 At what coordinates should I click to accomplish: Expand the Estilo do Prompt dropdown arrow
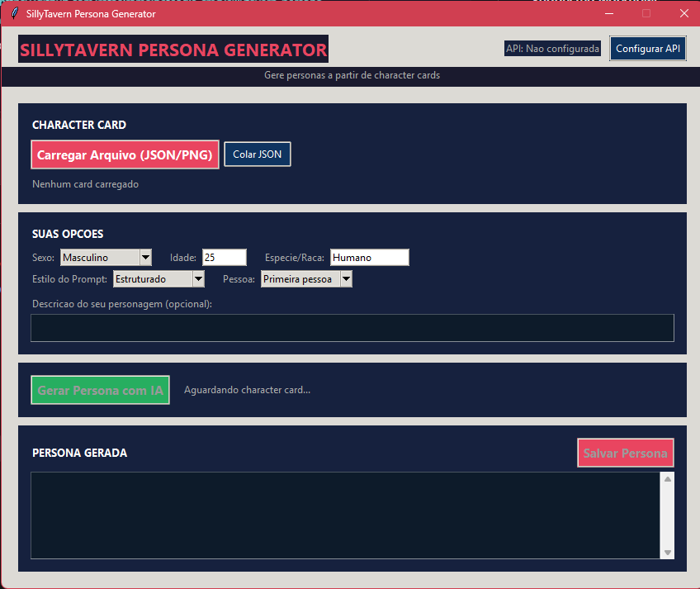click(198, 279)
